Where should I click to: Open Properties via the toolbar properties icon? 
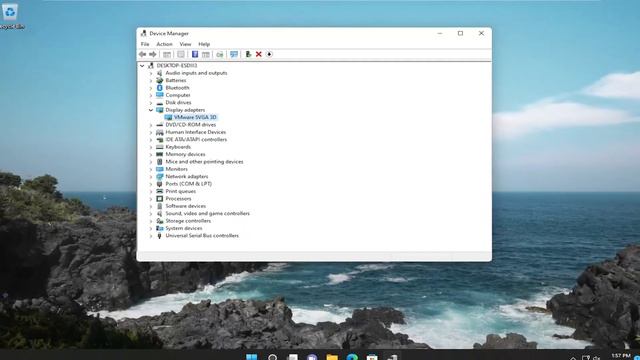click(x=181, y=54)
